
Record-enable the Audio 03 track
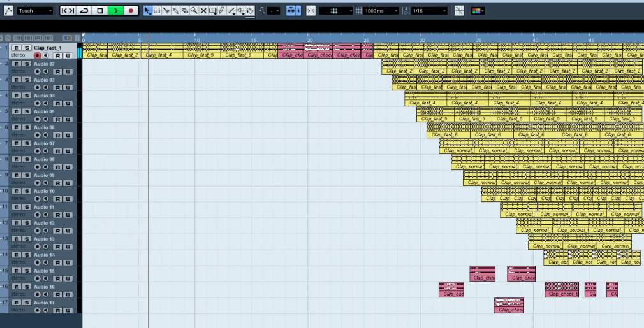pos(38,87)
